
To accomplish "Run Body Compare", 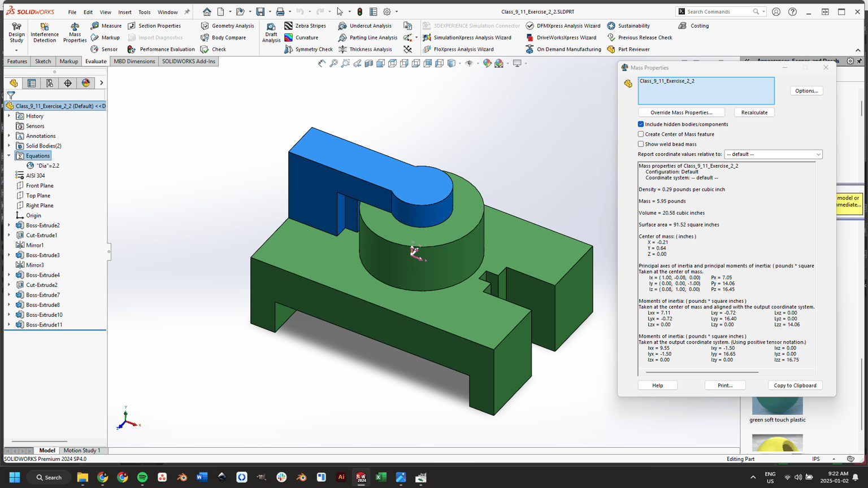I will point(223,37).
